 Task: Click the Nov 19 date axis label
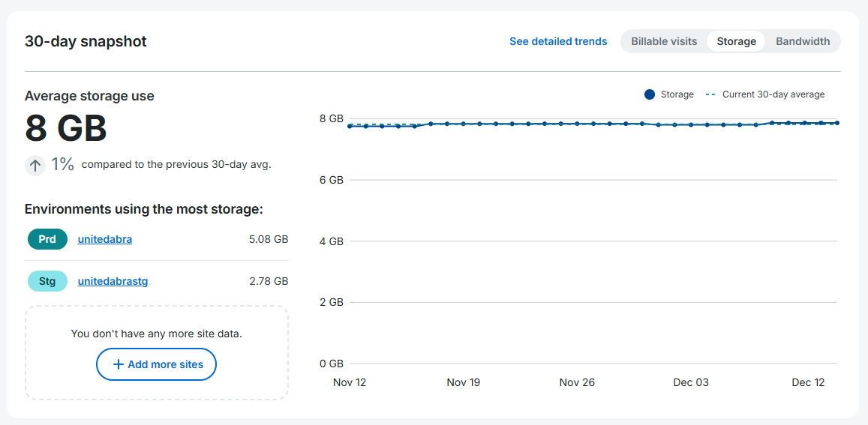tap(463, 382)
